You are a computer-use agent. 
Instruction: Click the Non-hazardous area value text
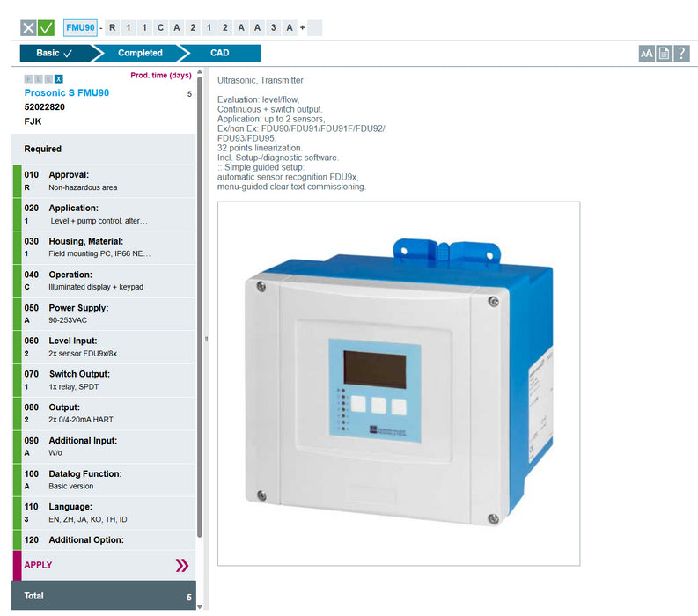[x=83, y=187]
